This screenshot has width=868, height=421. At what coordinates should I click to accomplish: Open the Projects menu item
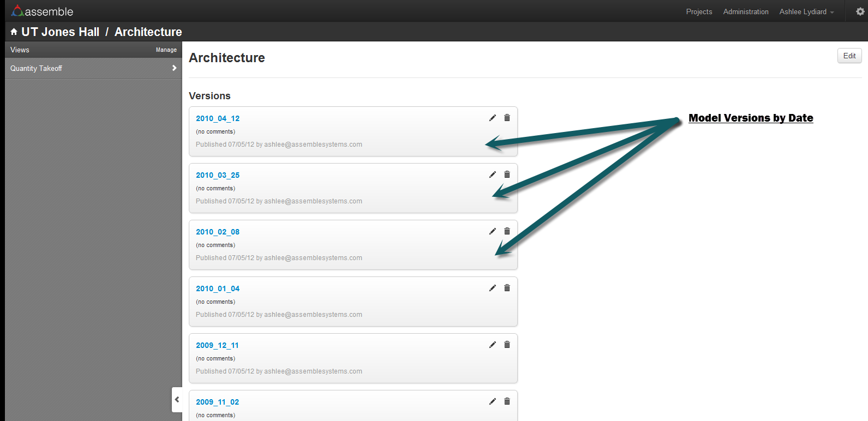(x=699, y=11)
